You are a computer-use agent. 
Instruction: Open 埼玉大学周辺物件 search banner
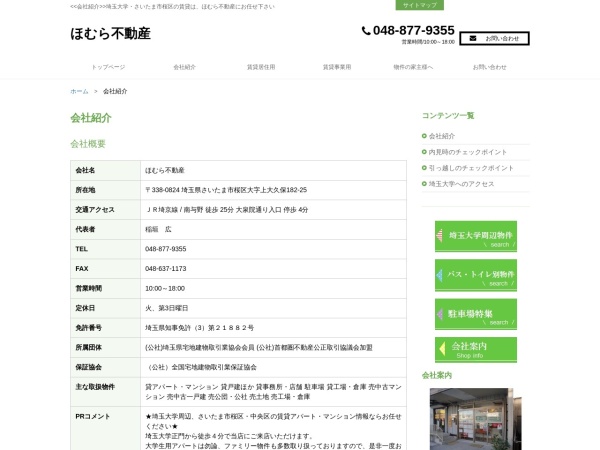(476, 236)
